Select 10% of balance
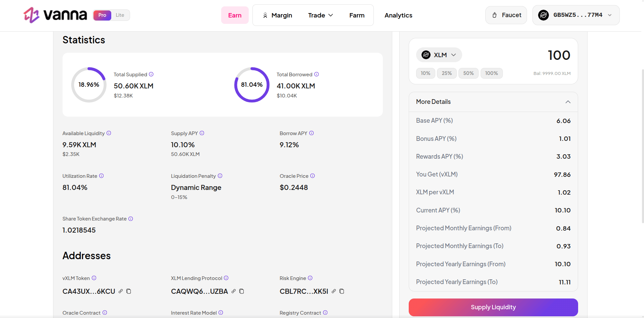Image resolution: width=644 pixels, height=318 pixels. click(x=426, y=73)
